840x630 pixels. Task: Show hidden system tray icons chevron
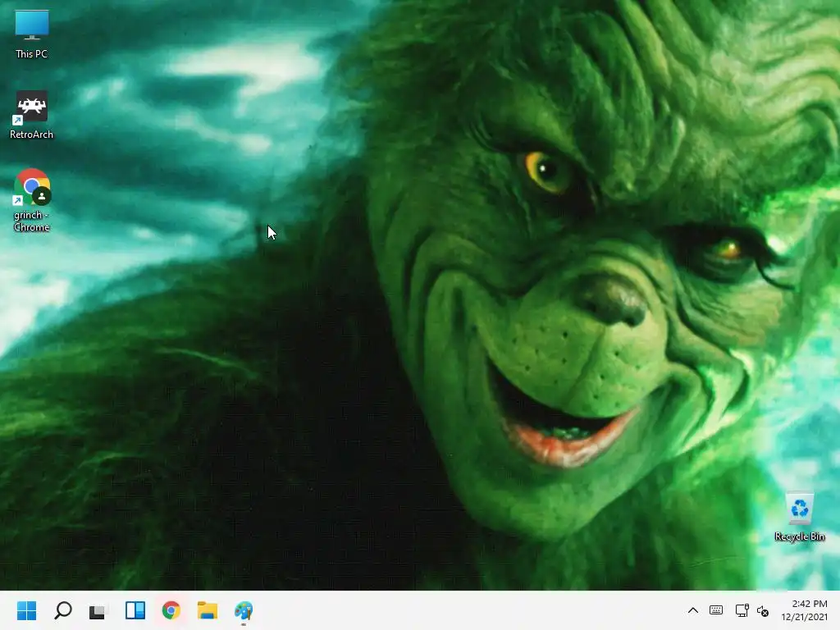click(x=692, y=610)
